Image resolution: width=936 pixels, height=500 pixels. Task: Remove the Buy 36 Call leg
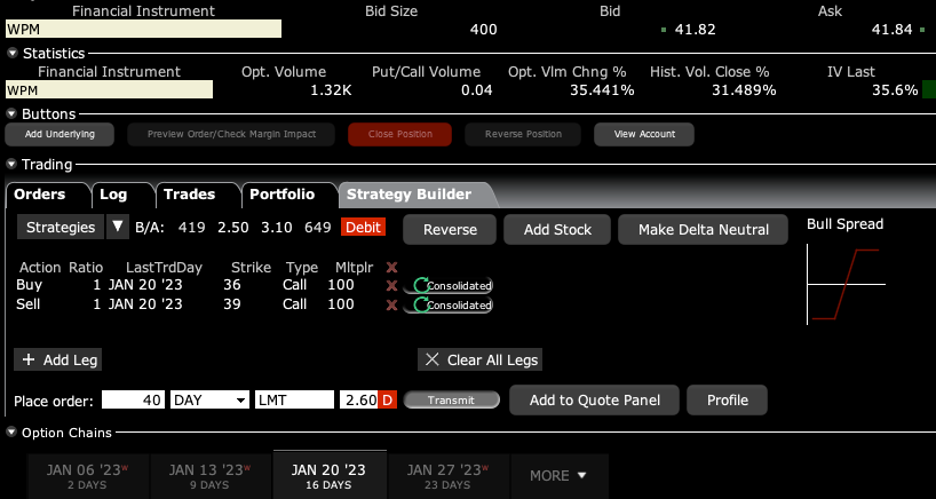(x=392, y=286)
